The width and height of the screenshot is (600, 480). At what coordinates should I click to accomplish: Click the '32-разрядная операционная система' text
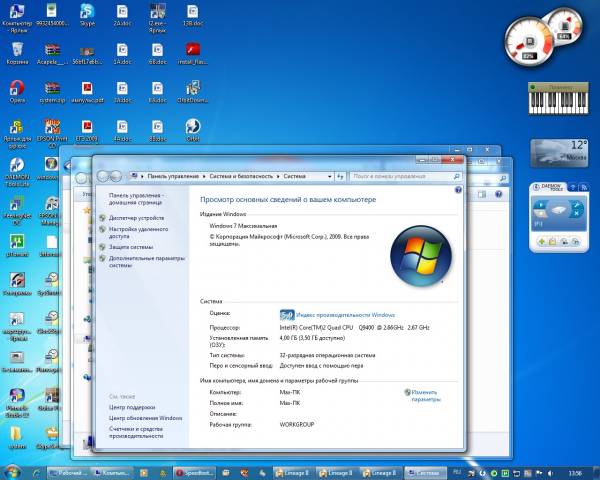click(327, 355)
